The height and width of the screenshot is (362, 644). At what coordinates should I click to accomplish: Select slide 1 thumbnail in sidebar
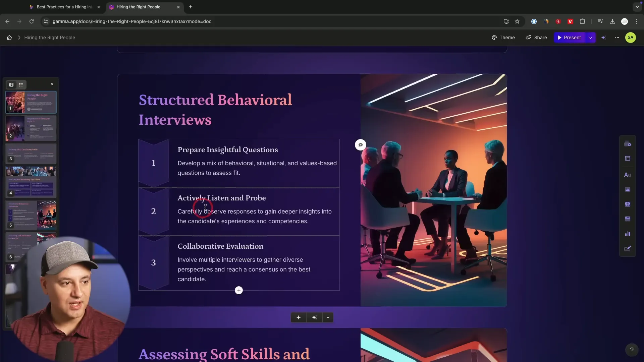tap(31, 102)
